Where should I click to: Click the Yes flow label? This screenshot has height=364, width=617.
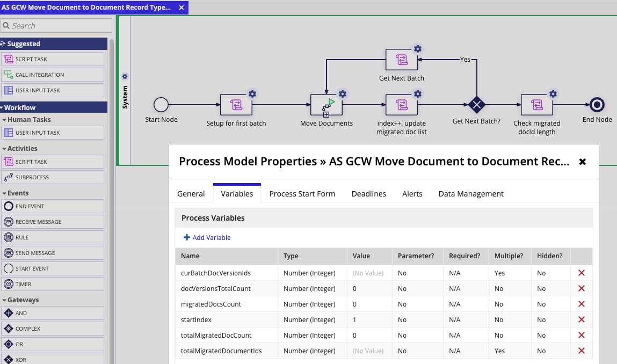point(465,60)
